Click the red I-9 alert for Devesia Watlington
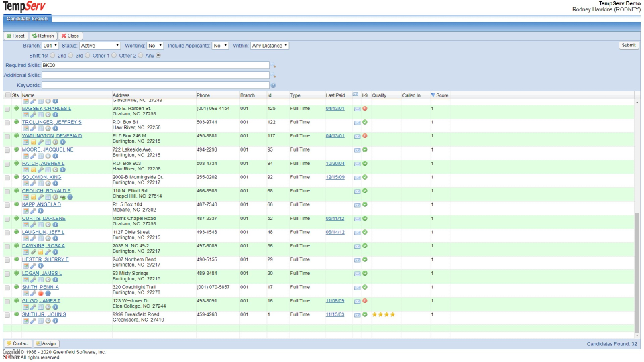The height and width of the screenshot is (362, 644). coord(365,136)
